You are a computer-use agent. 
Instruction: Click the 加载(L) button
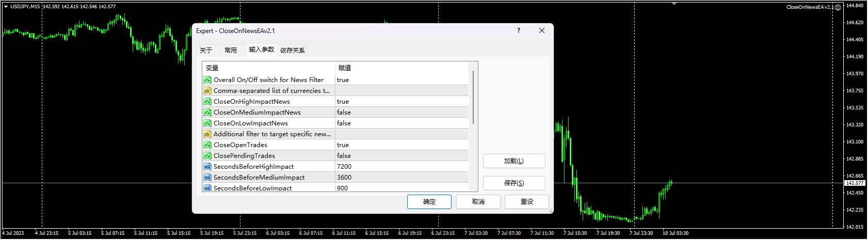tap(513, 161)
